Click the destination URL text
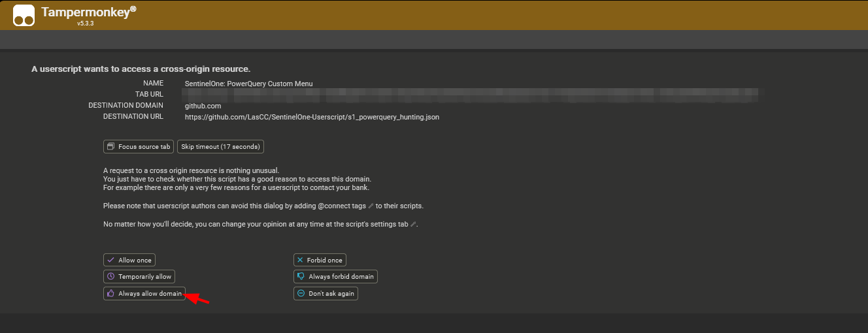Image resolution: width=868 pixels, height=333 pixels. pyautogui.click(x=312, y=117)
